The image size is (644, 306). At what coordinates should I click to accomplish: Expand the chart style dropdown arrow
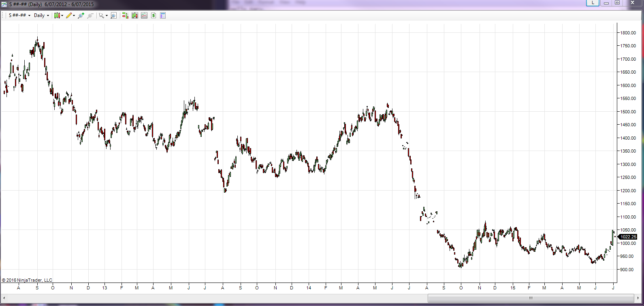62,16
